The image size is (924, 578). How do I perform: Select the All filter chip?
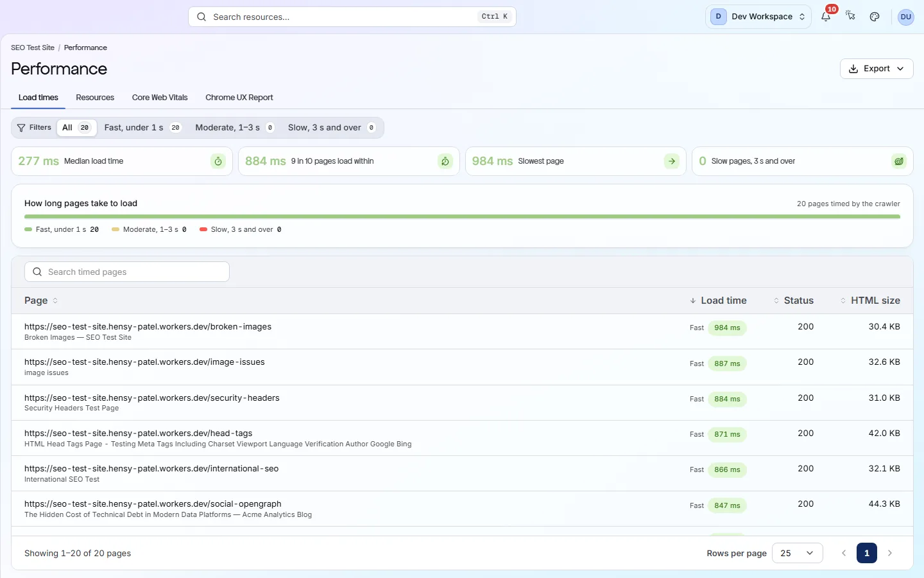pos(76,128)
